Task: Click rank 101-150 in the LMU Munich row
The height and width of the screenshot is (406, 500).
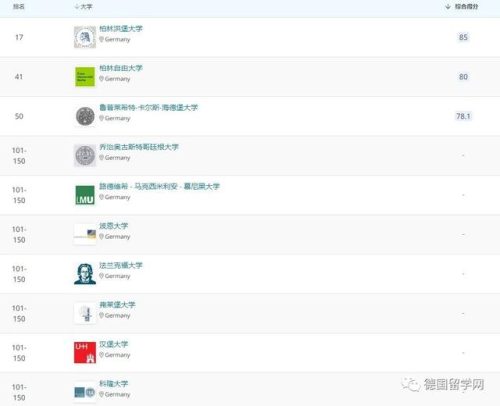Action: tap(19, 195)
